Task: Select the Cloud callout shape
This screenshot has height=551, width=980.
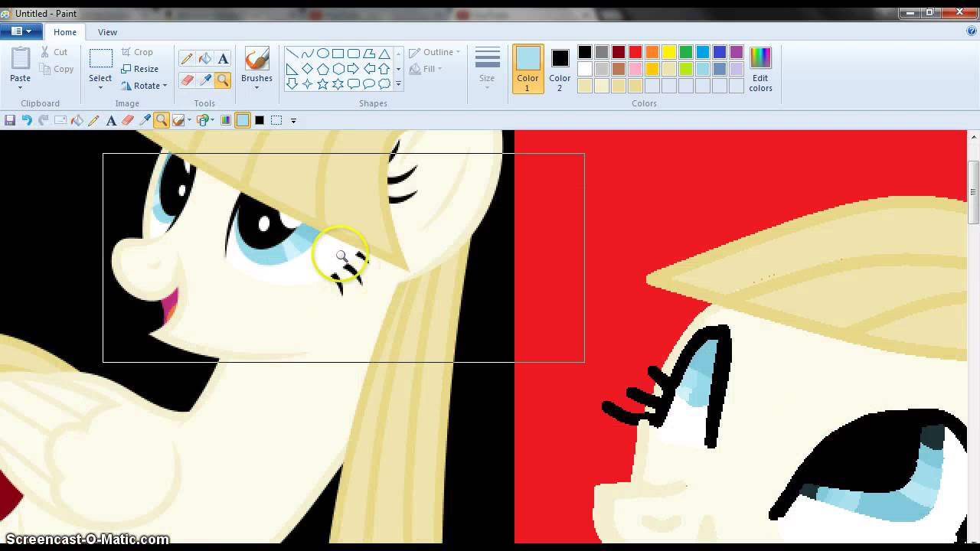Action: 384,84
